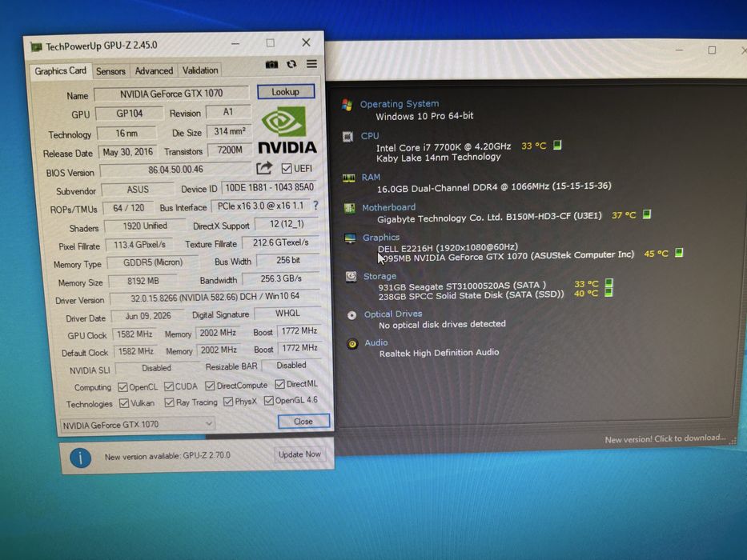Toggle the UEFI checkbox
The height and width of the screenshot is (560, 747).
pyautogui.click(x=287, y=169)
